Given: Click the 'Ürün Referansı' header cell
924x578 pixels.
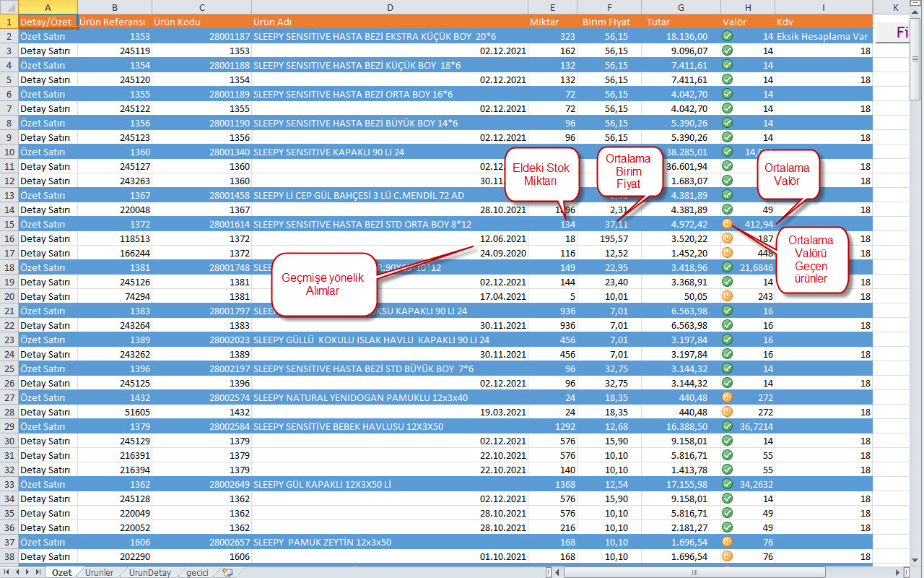Looking at the screenshot, I should point(115,22).
